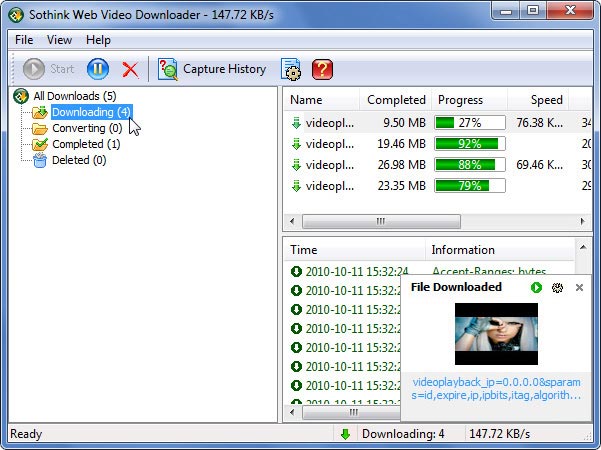
Task: Select the download at 92% progress
Action: point(437,144)
